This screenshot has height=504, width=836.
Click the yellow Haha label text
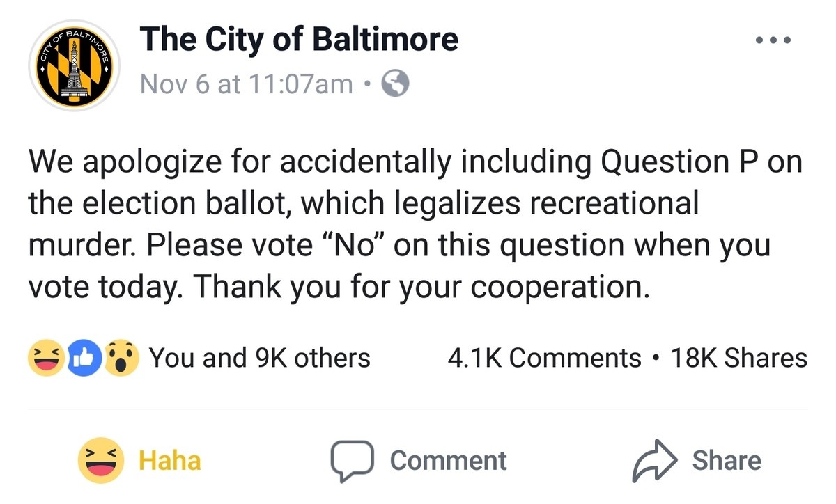pos(170,460)
